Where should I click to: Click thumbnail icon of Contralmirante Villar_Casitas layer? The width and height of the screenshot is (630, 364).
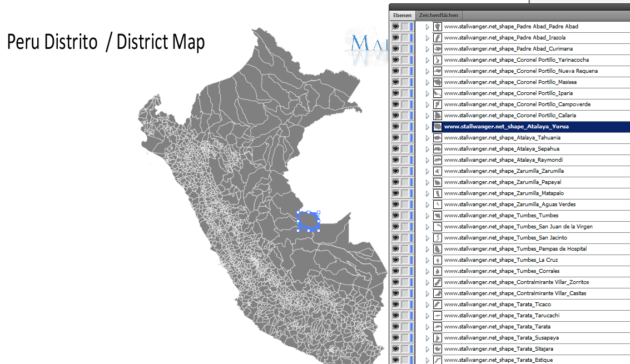pyautogui.click(x=438, y=293)
